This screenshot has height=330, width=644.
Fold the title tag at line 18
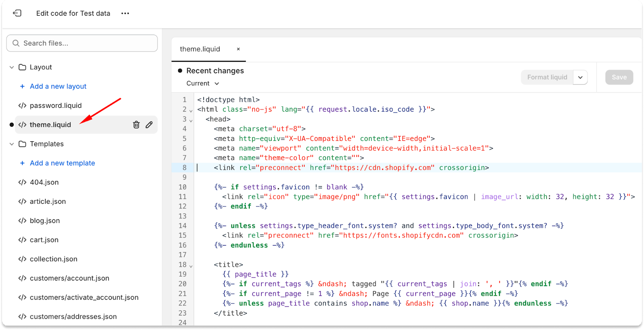coord(191,266)
